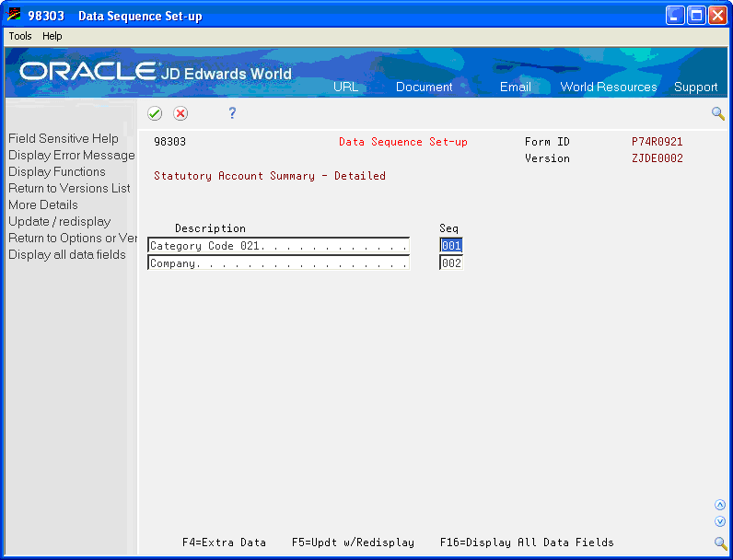Open the Document link in banner

click(x=424, y=87)
